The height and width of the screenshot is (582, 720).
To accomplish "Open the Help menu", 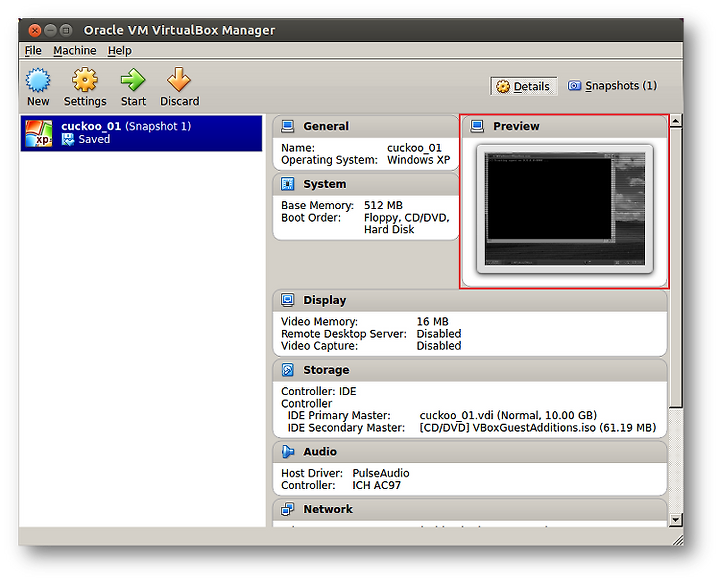I will pos(119,51).
